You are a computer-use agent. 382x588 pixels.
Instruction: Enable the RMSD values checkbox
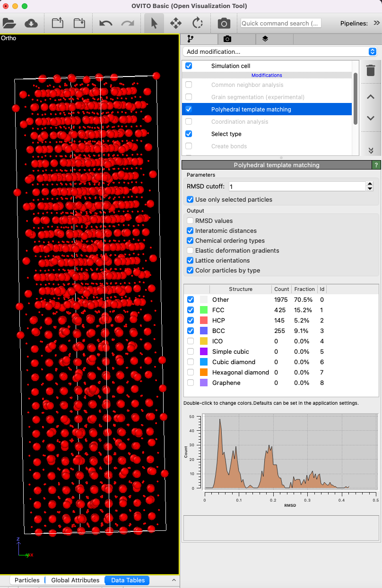[190, 221]
